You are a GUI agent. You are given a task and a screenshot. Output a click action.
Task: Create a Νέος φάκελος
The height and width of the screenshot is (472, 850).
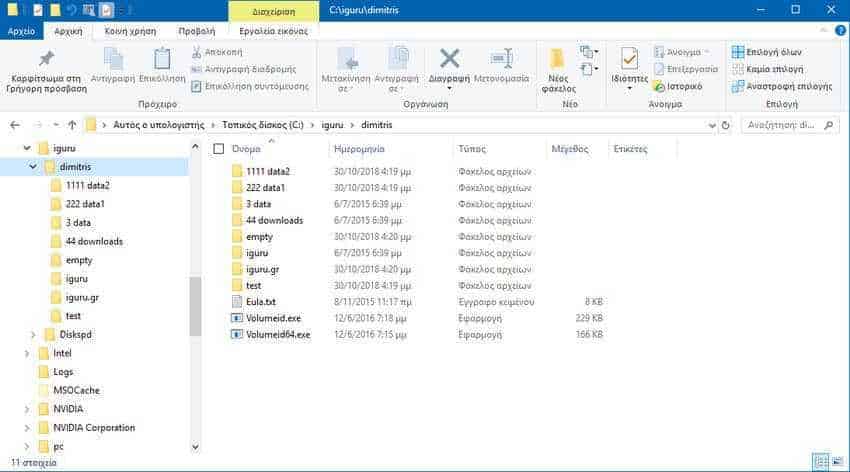point(558,69)
